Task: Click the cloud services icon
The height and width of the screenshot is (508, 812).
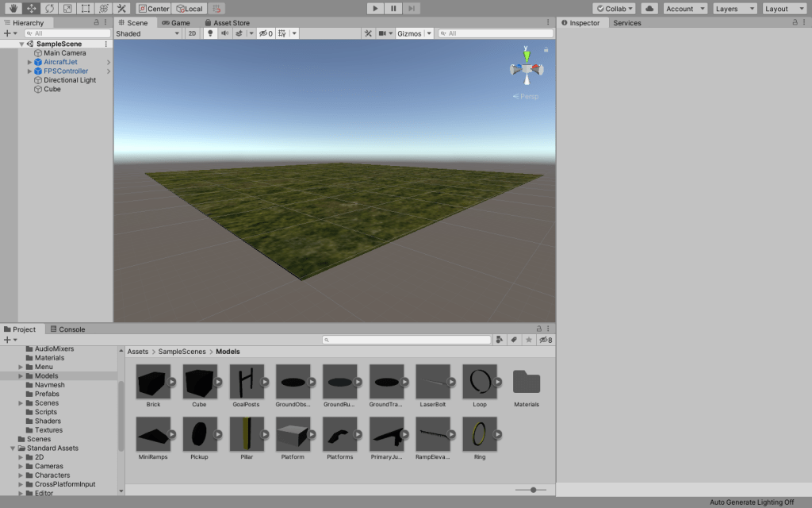Action: pos(649,9)
